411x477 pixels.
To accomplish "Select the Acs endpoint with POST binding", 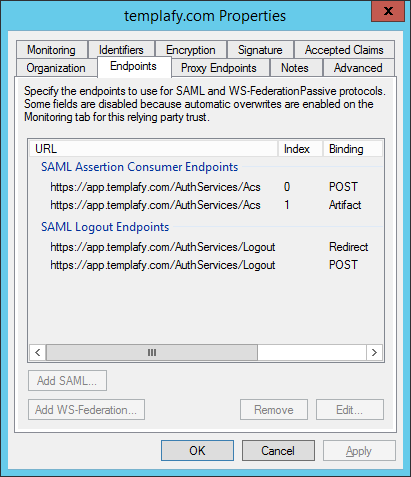I will pos(206,187).
